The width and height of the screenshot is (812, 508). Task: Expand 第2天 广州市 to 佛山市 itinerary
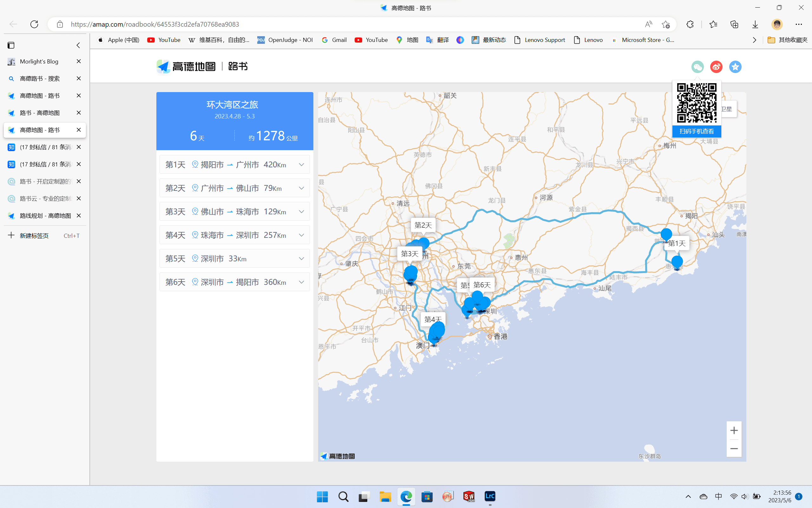234,188
